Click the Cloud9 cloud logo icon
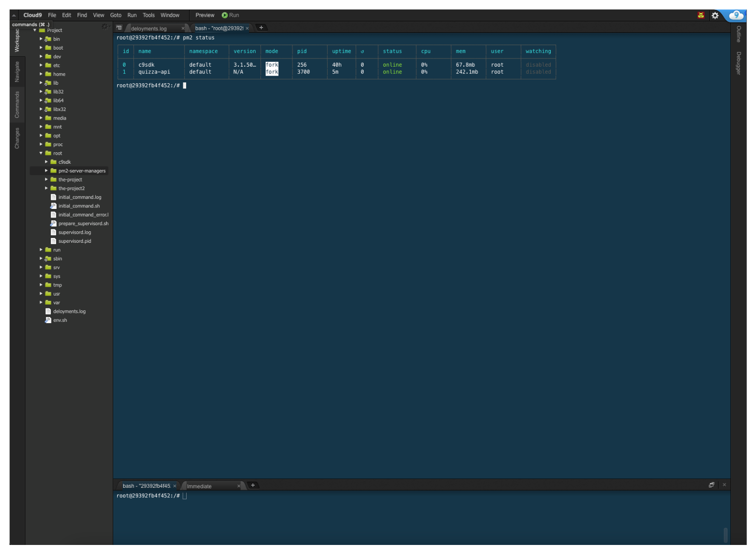This screenshot has width=756, height=554. [736, 15]
